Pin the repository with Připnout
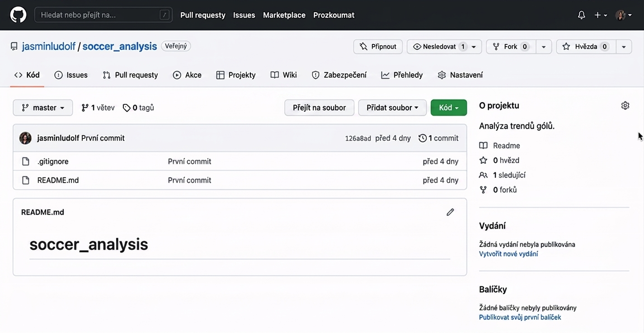 click(378, 47)
